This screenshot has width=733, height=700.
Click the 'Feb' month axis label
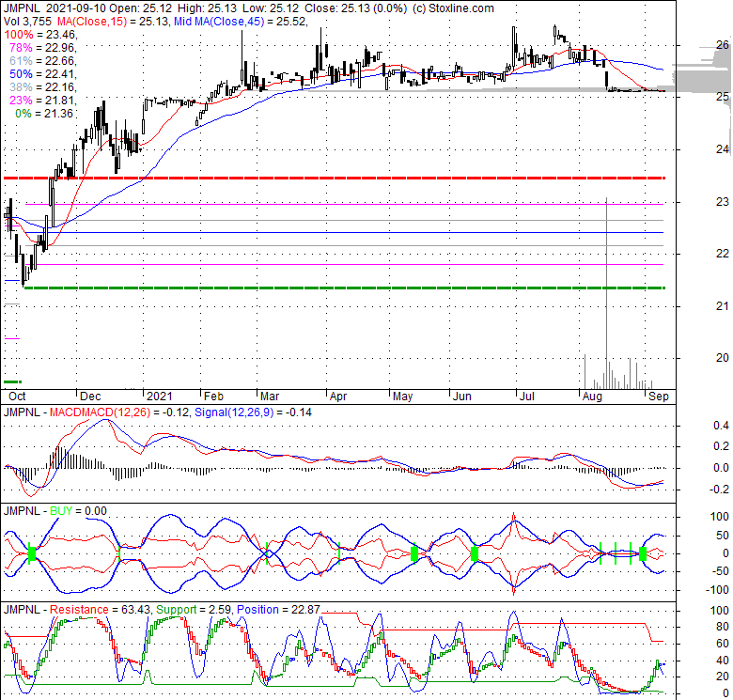click(213, 397)
